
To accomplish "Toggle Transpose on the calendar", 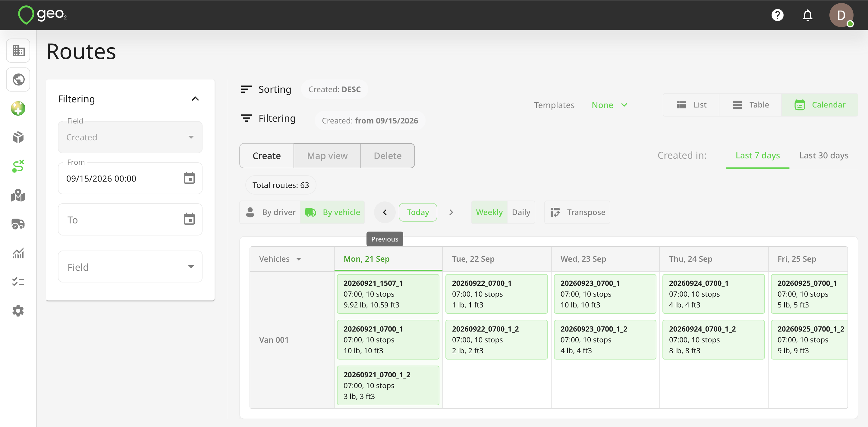I will click(577, 212).
